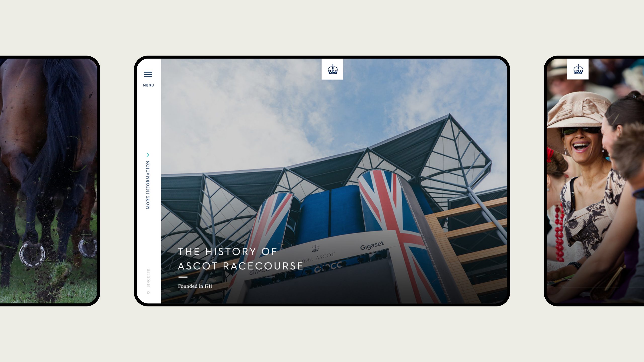The width and height of the screenshot is (644, 362).
Task: Click the silver horseshoe on the raised hoof
Action: tap(32, 254)
